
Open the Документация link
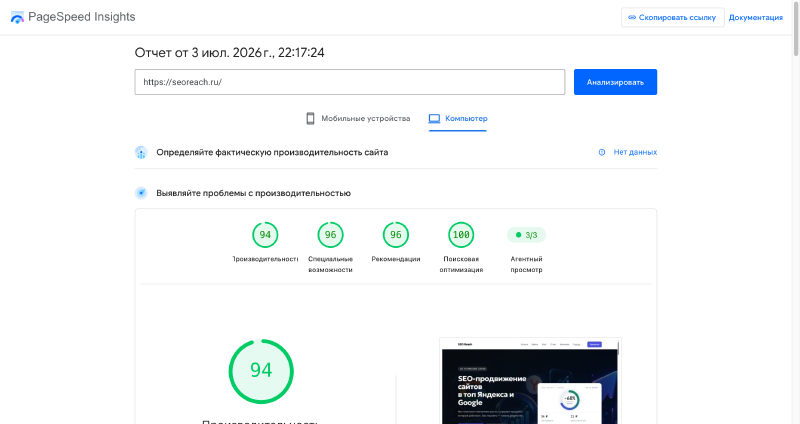tap(756, 17)
